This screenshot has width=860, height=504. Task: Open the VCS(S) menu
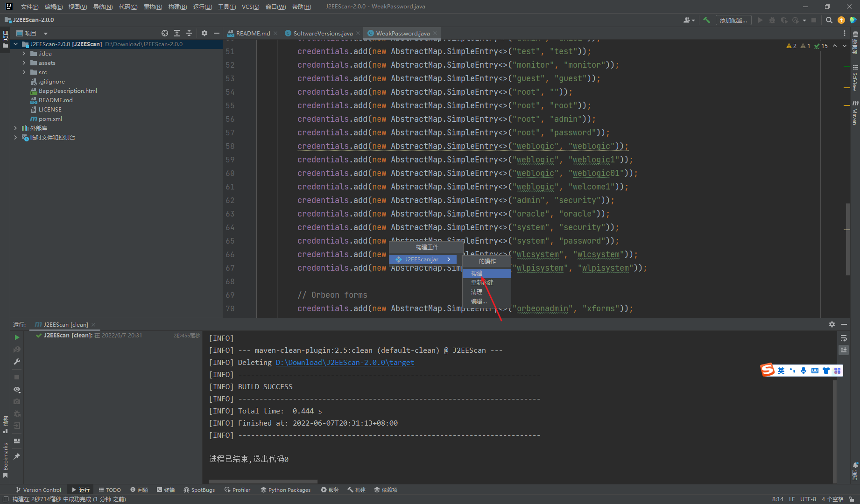(x=251, y=7)
